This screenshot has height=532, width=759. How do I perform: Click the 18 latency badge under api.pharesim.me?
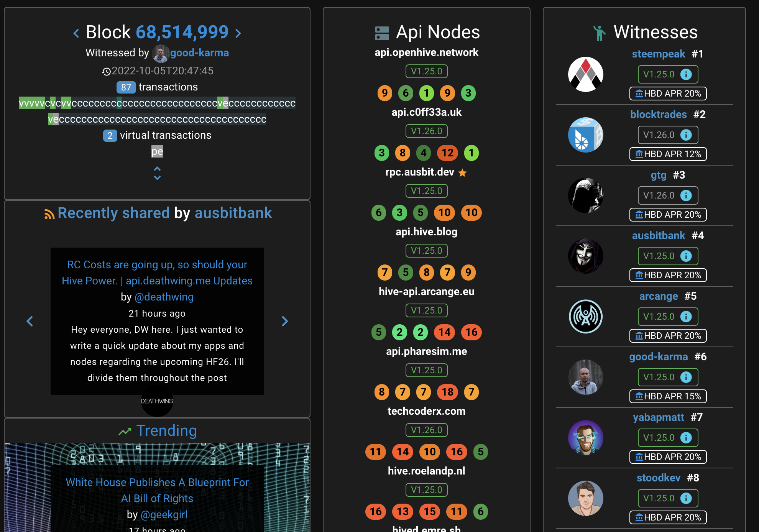pos(447,392)
